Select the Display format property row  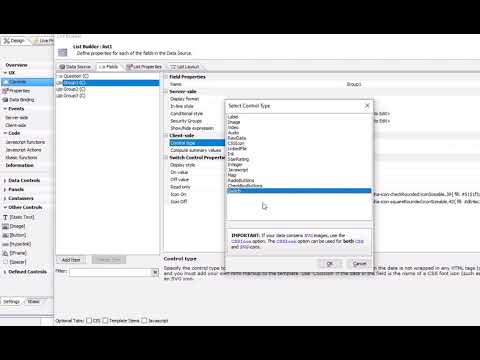click(184, 99)
